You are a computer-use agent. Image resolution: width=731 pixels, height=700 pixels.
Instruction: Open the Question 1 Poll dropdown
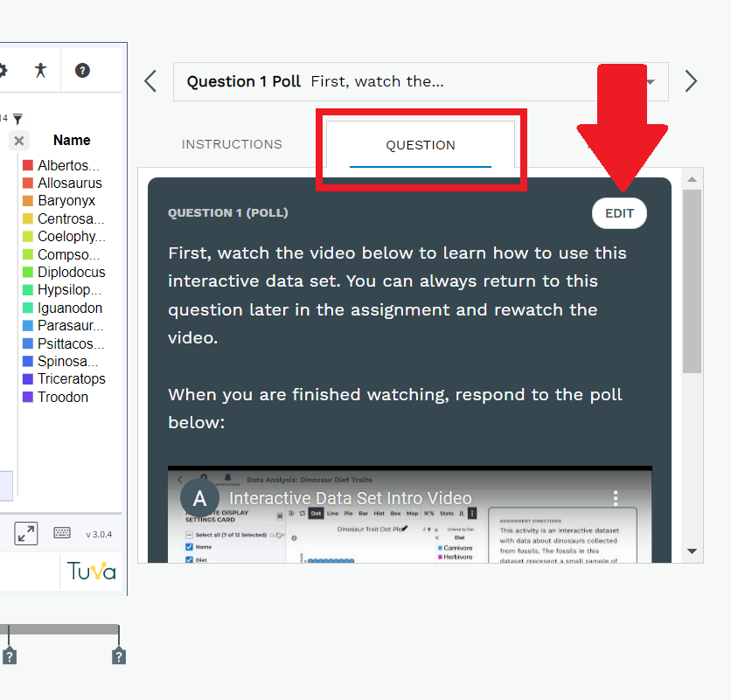click(421, 81)
